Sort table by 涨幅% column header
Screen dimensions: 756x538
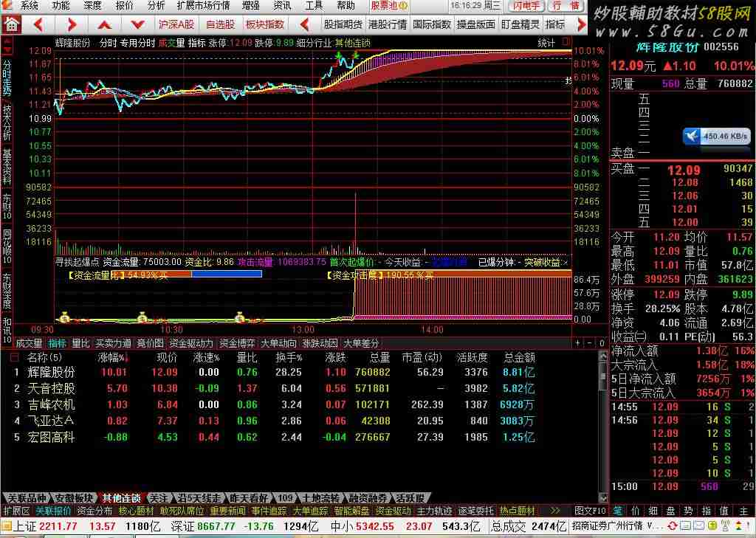[x=112, y=357]
